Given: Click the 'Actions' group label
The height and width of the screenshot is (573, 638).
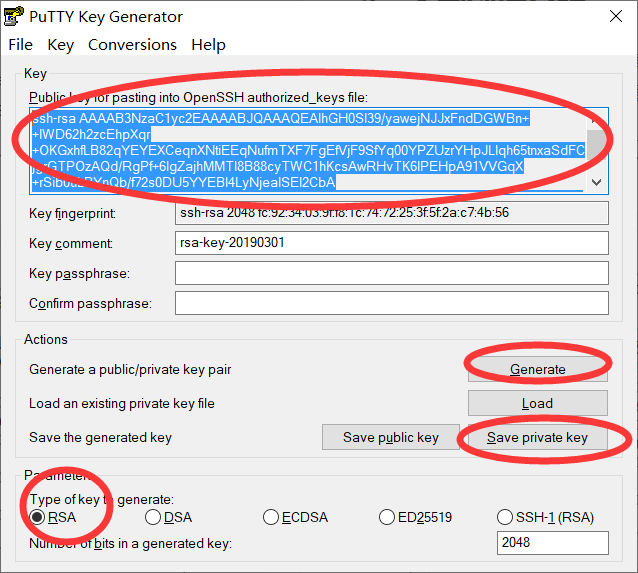Looking at the screenshot, I should click(x=46, y=339).
